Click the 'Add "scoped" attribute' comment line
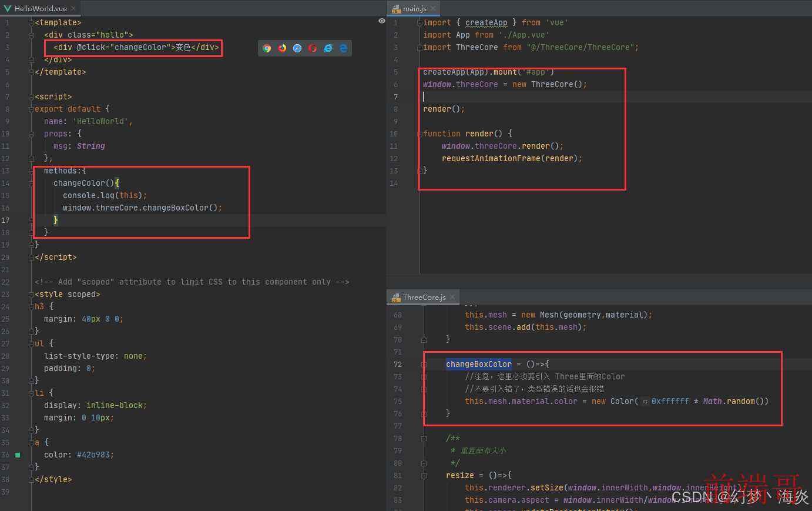Viewport: 812px width, 511px height. pos(192,282)
